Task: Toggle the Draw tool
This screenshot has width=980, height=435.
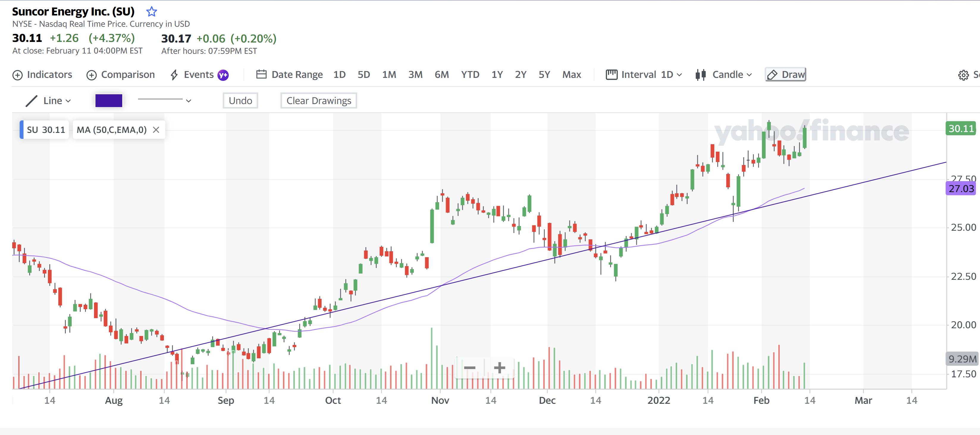Action: point(785,75)
